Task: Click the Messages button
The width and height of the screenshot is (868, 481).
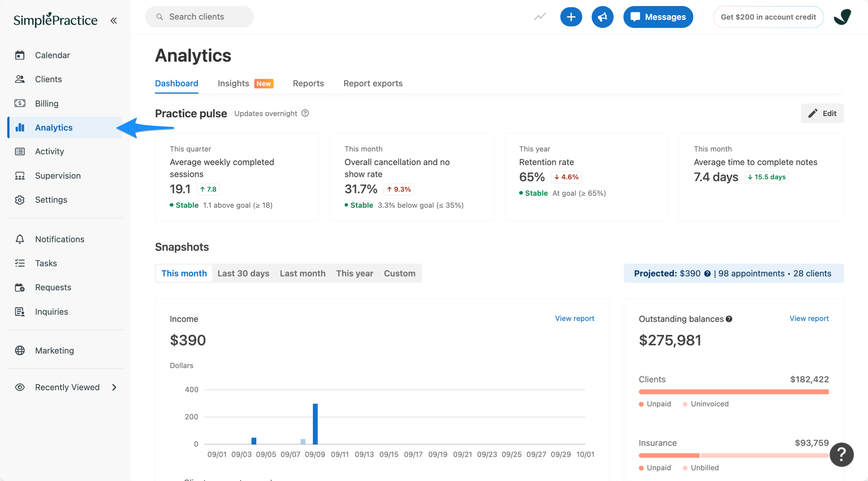Action: click(658, 17)
